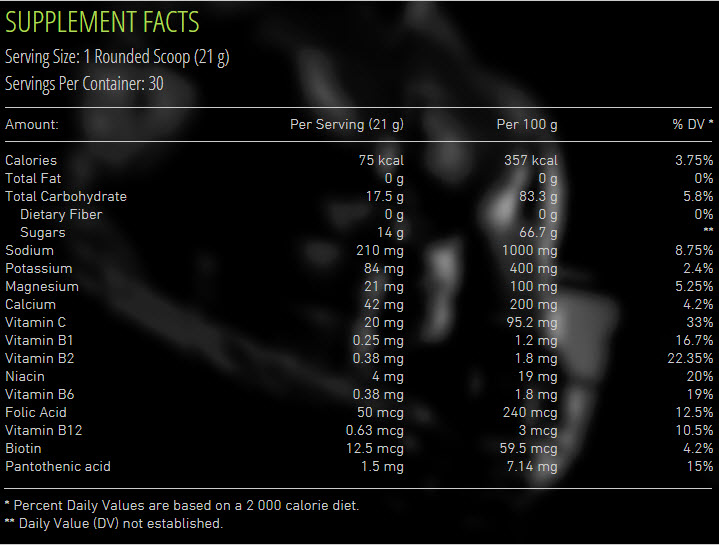Click the Serving Size line
The image size is (719, 545).
(x=117, y=57)
